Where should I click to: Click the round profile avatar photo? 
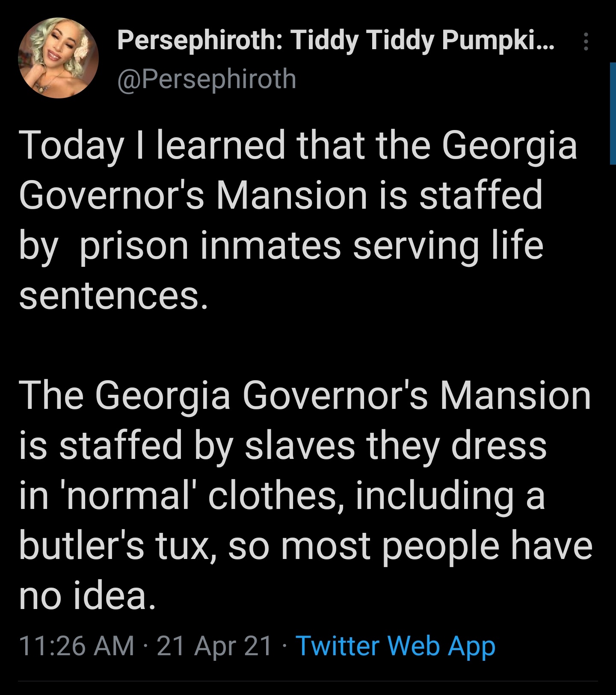point(59,58)
